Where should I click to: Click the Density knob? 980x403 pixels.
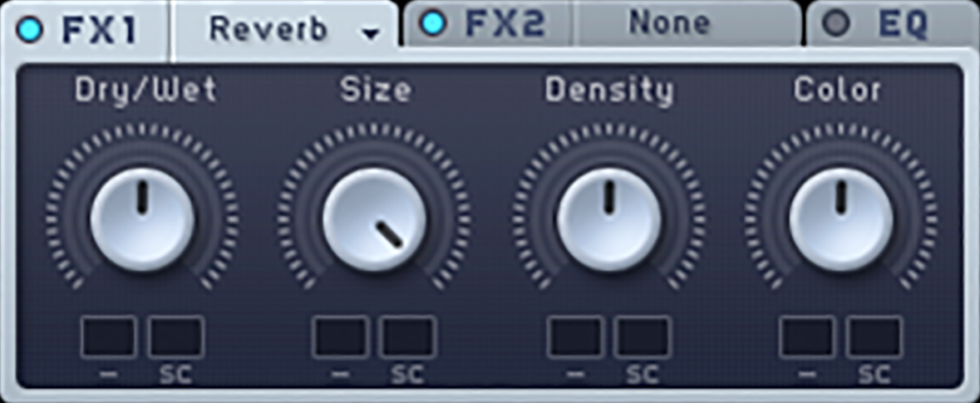[x=608, y=219]
